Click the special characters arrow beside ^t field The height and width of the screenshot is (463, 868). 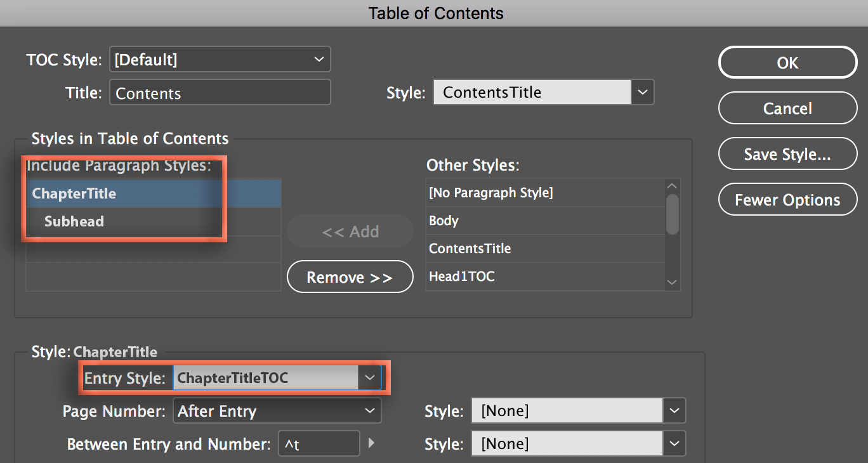(372, 443)
